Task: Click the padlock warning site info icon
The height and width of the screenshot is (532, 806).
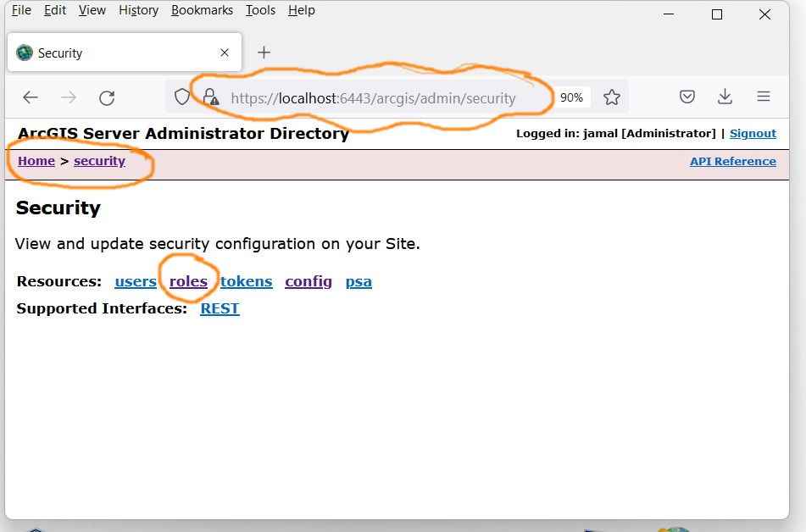Action: coord(211,97)
